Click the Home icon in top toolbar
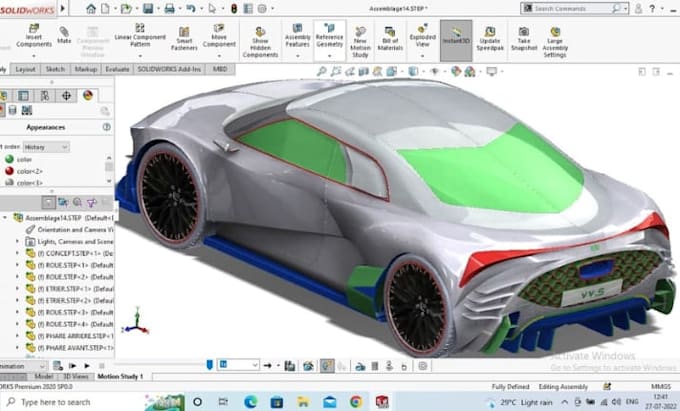680x411 pixels. pos(91,8)
